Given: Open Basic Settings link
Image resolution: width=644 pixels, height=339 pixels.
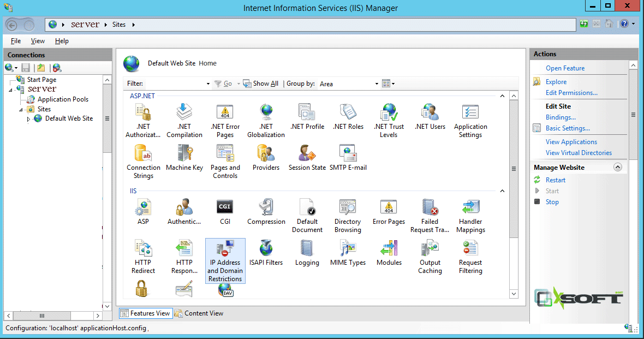Looking at the screenshot, I should pyautogui.click(x=568, y=128).
